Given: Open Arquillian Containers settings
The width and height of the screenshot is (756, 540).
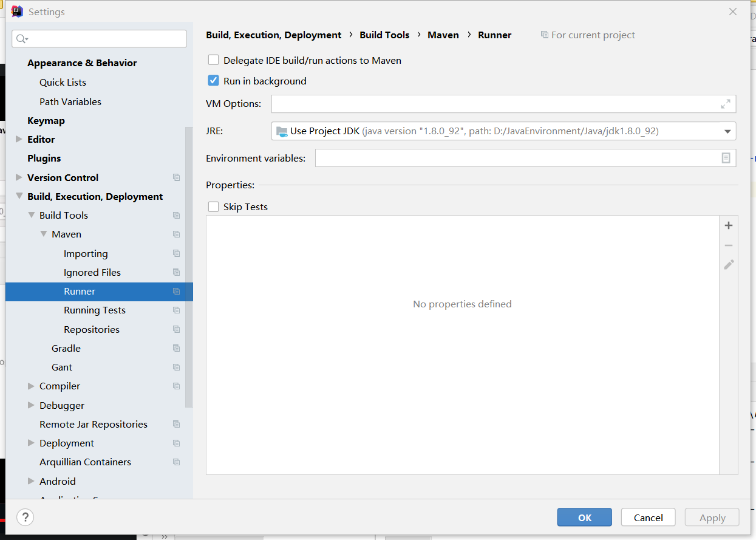Looking at the screenshot, I should click(x=85, y=462).
